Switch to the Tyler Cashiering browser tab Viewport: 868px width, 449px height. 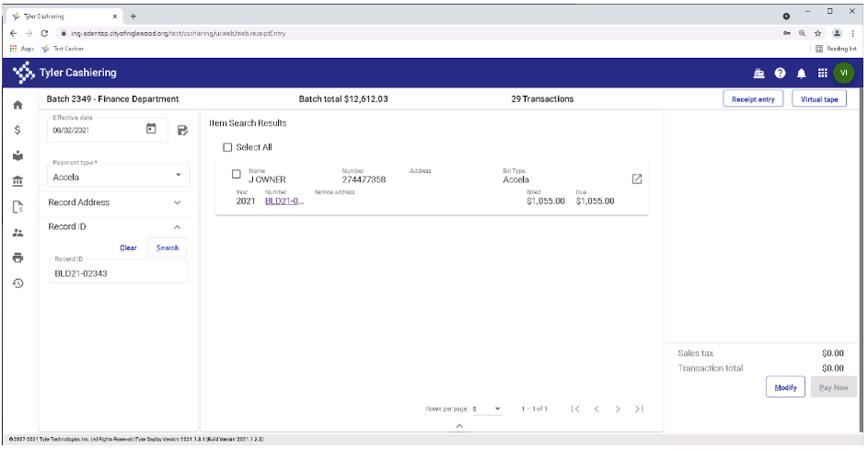pyautogui.click(x=64, y=16)
